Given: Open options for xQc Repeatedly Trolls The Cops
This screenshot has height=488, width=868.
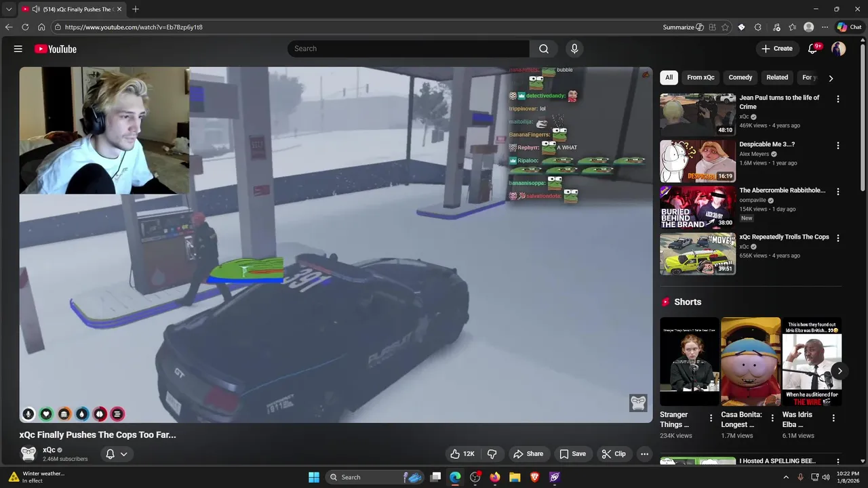Looking at the screenshot, I should click(838, 239).
